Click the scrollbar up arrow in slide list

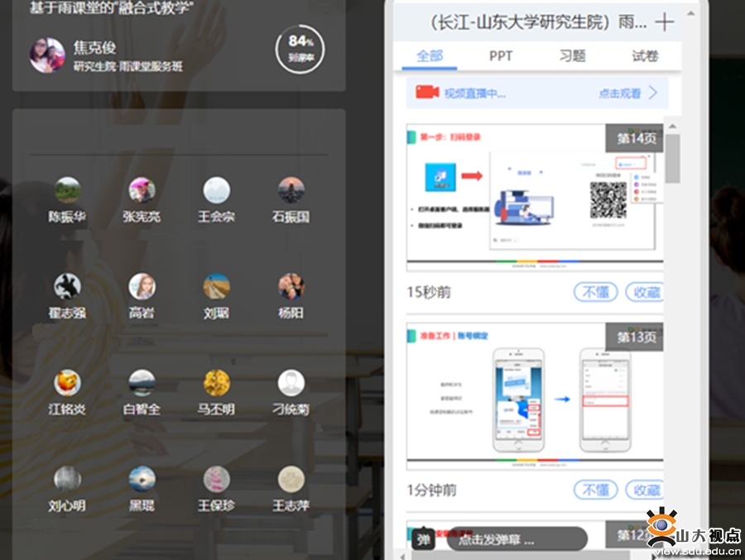(672, 127)
